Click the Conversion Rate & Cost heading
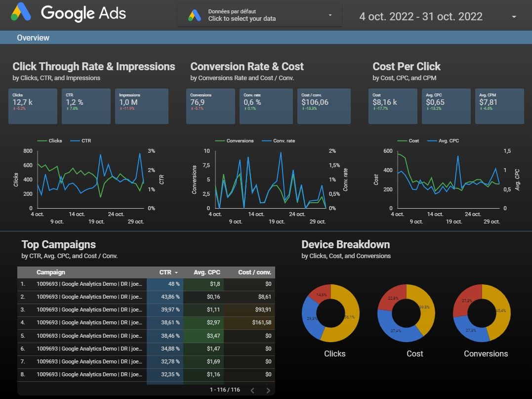 pos(247,67)
